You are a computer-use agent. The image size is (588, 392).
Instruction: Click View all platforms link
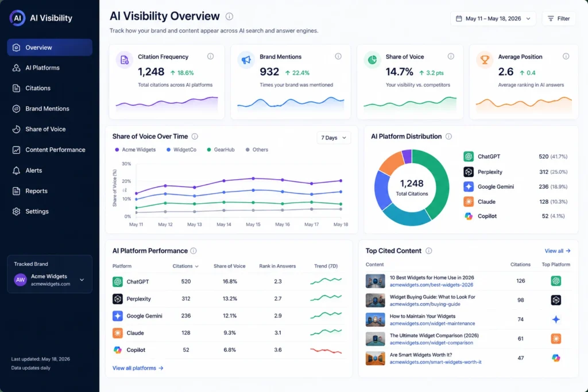pos(138,368)
